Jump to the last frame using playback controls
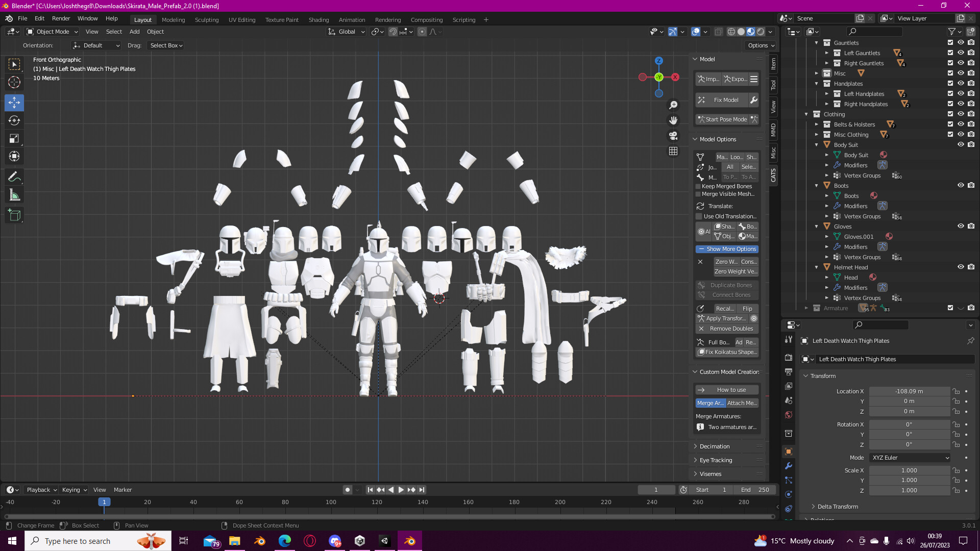980x551 pixels. click(x=422, y=489)
